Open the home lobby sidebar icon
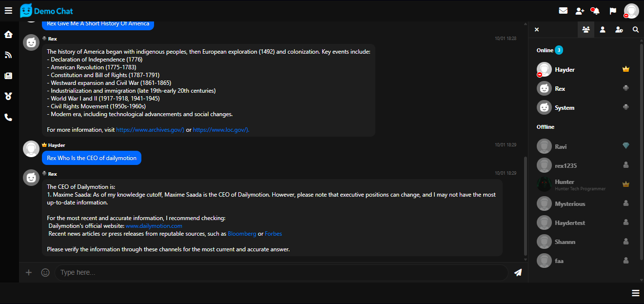 point(8,35)
